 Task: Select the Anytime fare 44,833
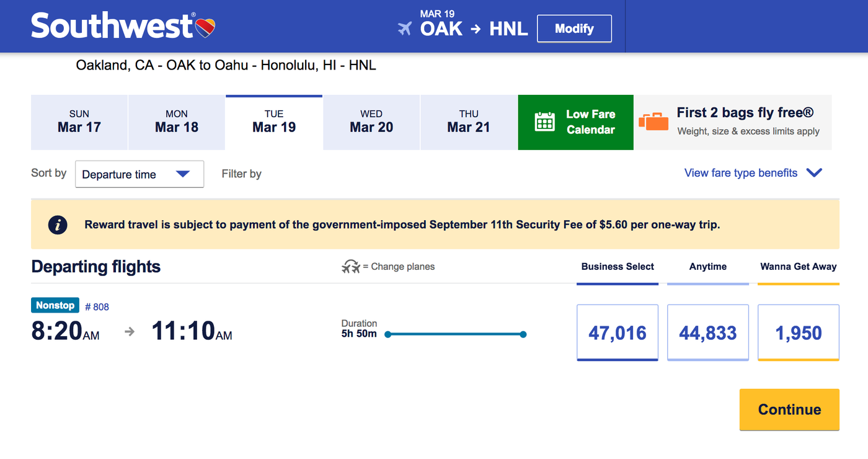coord(707,332)
